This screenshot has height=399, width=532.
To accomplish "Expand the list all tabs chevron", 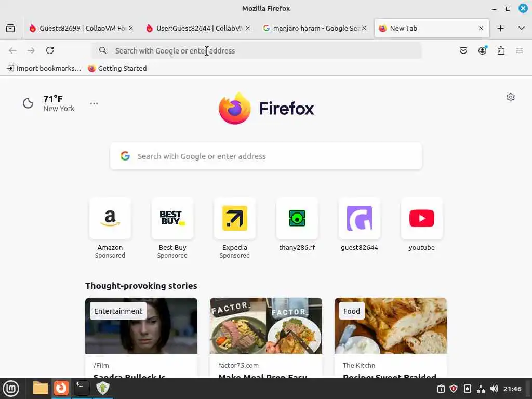I will 522,28.
